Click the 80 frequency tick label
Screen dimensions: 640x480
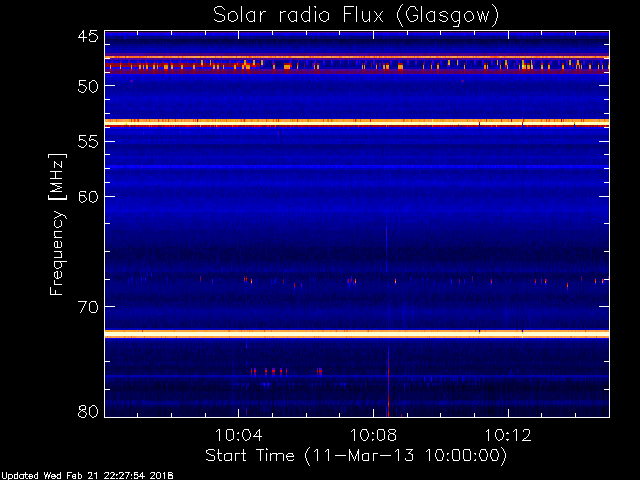[88, 411]
